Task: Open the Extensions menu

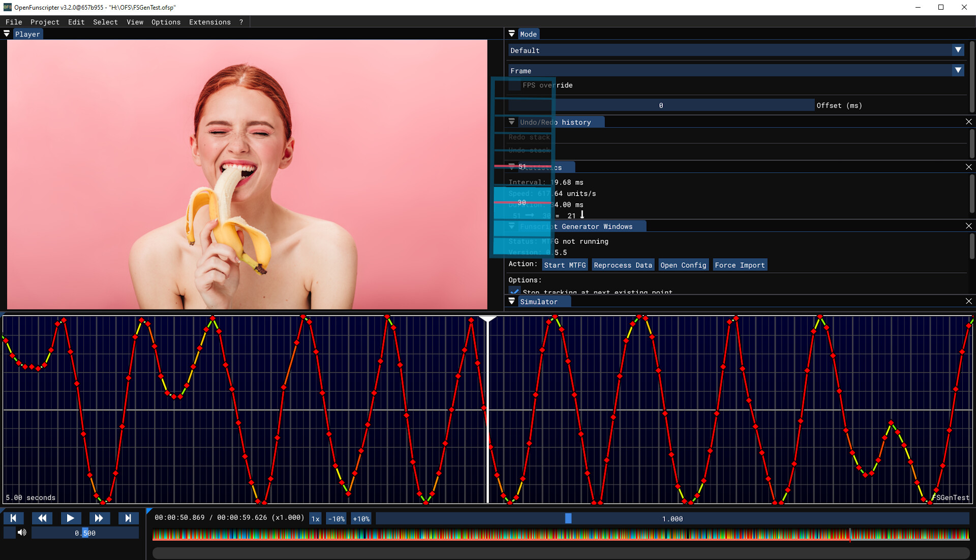Action: pos(209,22)
